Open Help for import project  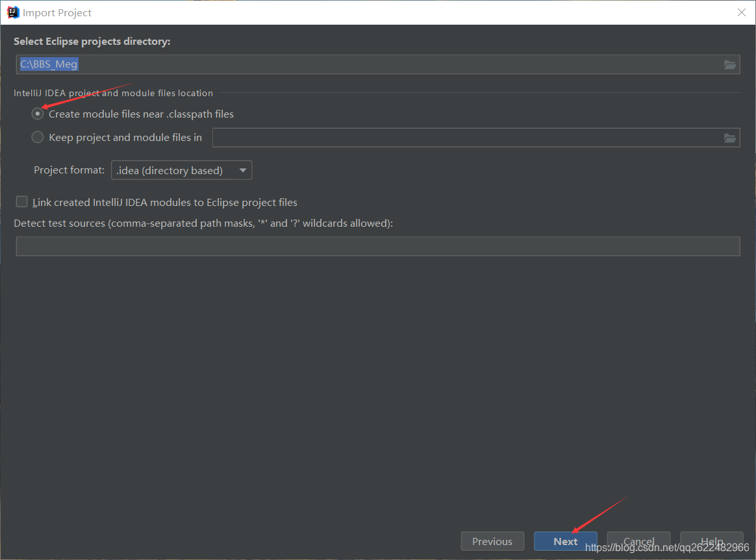[712, 541]
